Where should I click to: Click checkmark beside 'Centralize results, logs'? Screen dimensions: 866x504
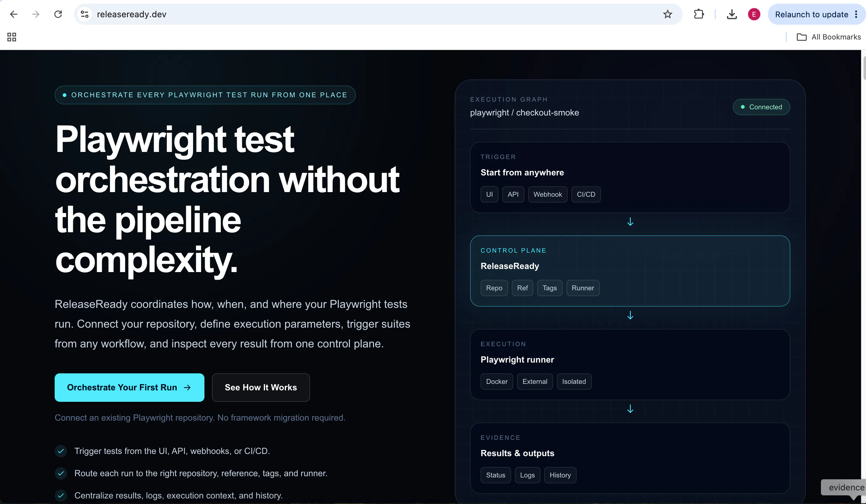coord(61,495)
